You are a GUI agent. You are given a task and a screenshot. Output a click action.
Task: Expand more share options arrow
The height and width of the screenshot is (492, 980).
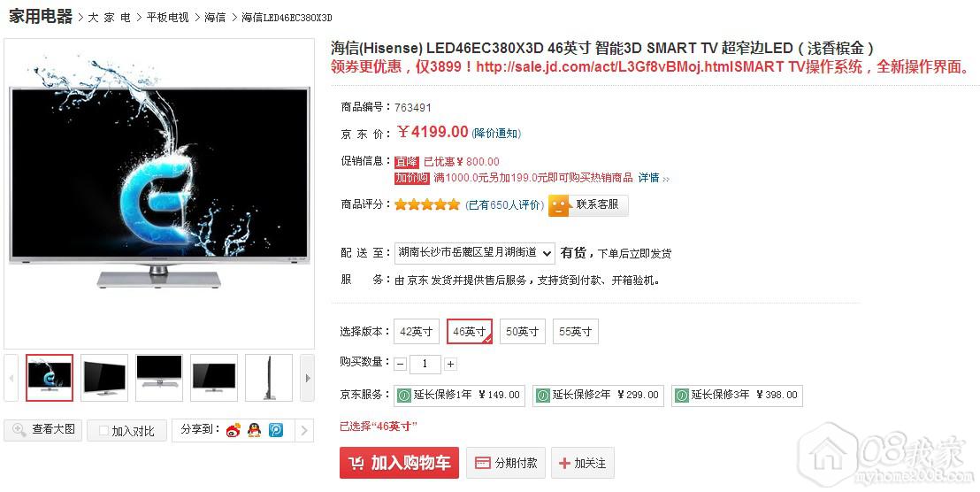304,430
